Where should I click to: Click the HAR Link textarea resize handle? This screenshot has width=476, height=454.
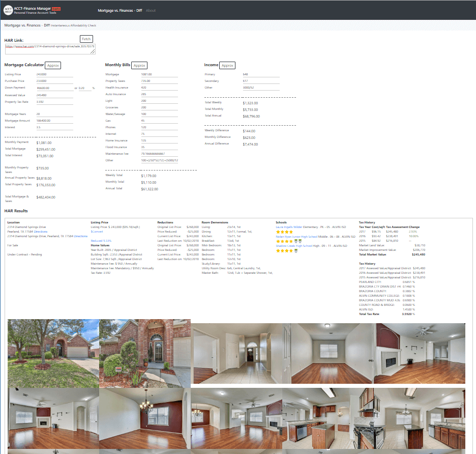point(94,51)
